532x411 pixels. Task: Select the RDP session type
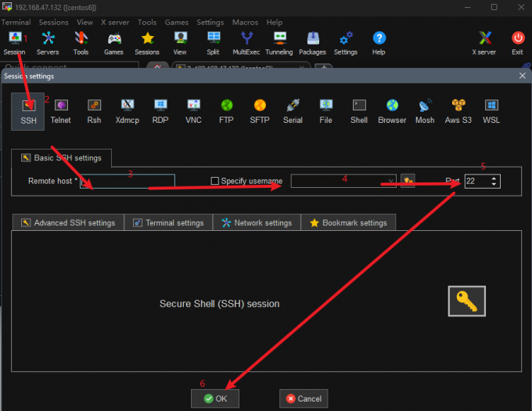point(160,111)
